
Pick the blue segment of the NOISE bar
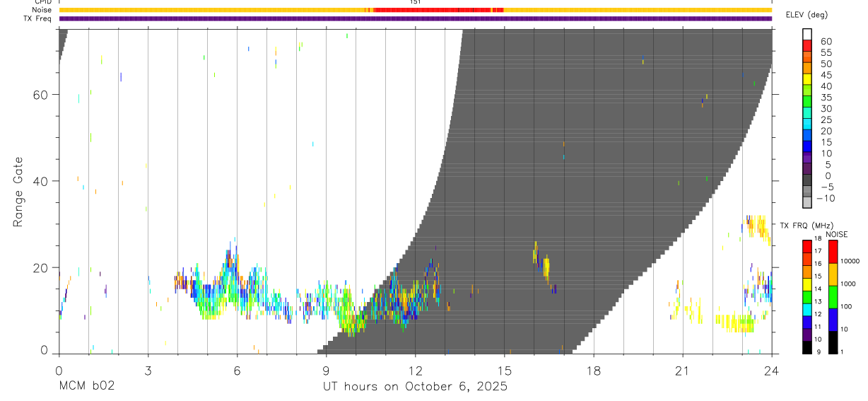[833, 320]
